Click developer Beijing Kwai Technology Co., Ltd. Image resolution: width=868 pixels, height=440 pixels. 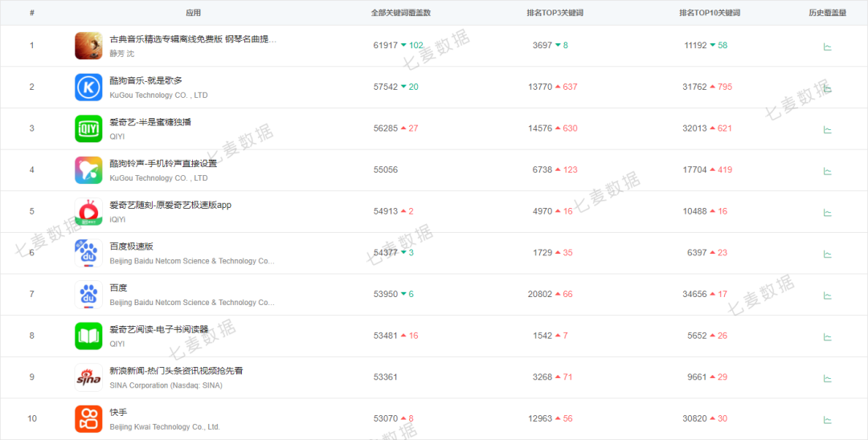click(165, 426)
